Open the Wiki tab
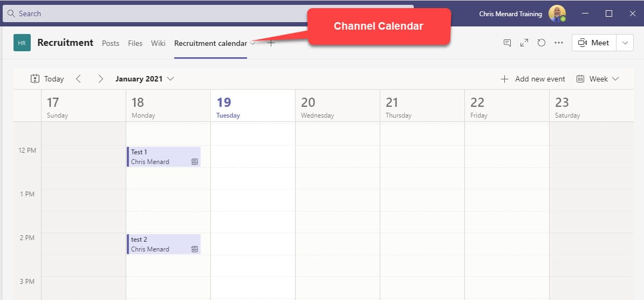Screen dimensions: 644x300 158,43
